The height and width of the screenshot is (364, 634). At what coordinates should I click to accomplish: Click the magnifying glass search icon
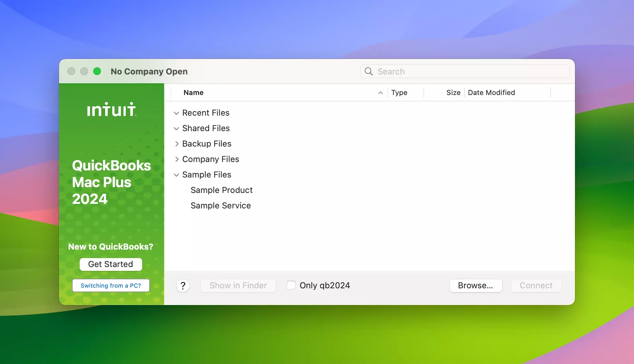[369, 71]
